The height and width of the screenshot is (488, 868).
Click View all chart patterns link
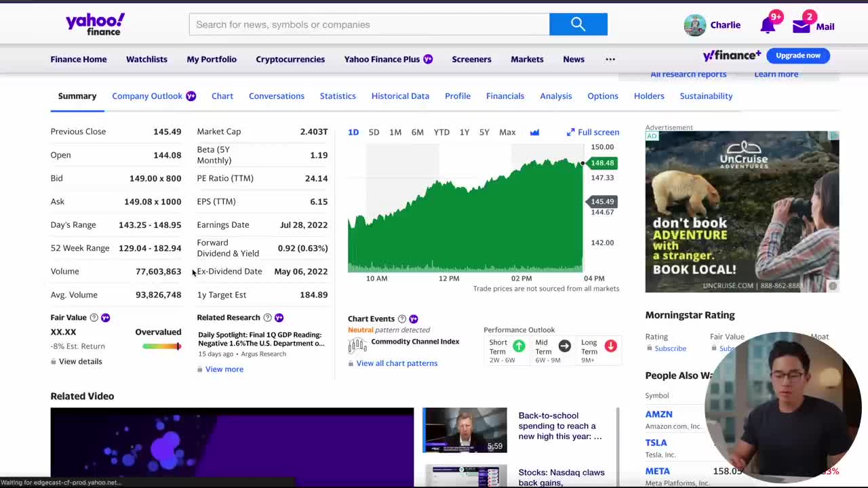[x=397, y=363]
